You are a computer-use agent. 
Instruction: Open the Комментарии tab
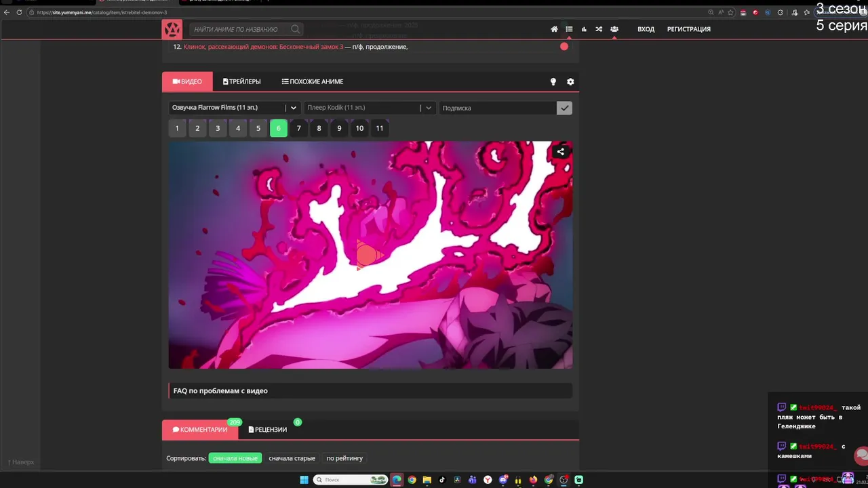(200, 430)
